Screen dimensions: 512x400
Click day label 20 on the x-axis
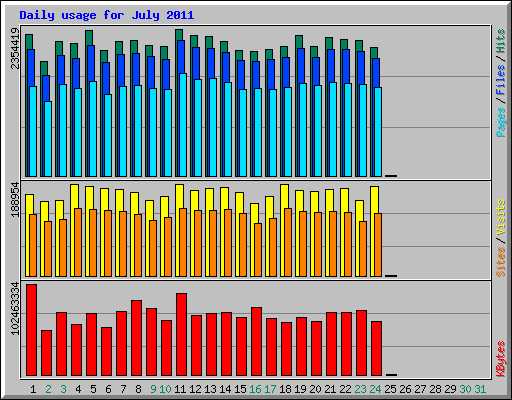pyautogui.click(x=315, y=389)
